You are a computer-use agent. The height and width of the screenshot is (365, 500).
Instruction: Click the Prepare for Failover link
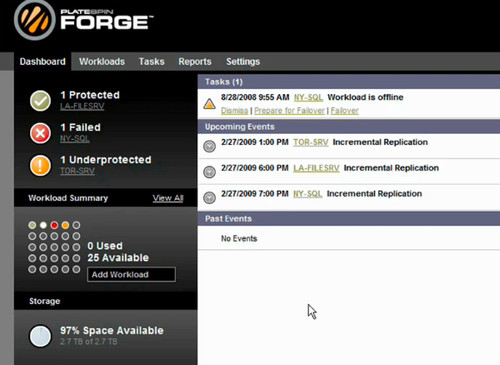[289, 111]
